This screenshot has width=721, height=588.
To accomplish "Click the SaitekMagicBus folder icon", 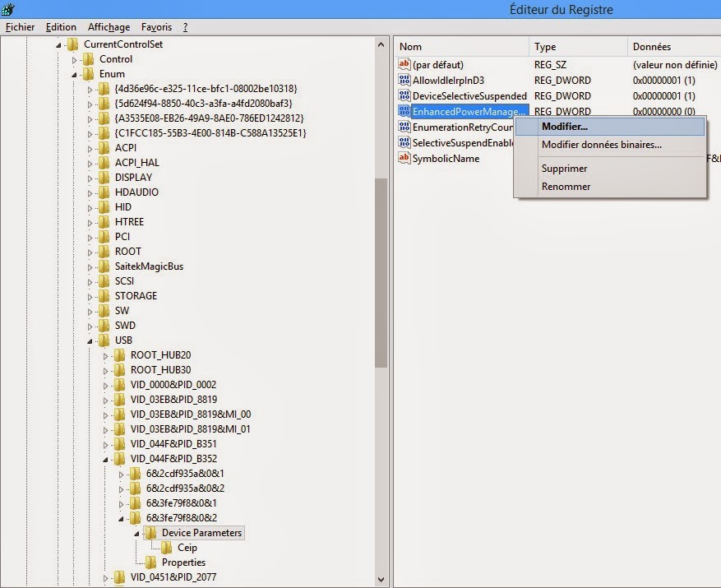I will point(104,266).
